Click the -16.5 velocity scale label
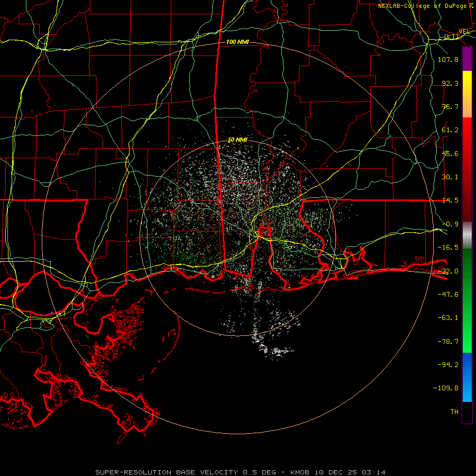The width and height of the screenshot is (476, 476). [448, 248]
